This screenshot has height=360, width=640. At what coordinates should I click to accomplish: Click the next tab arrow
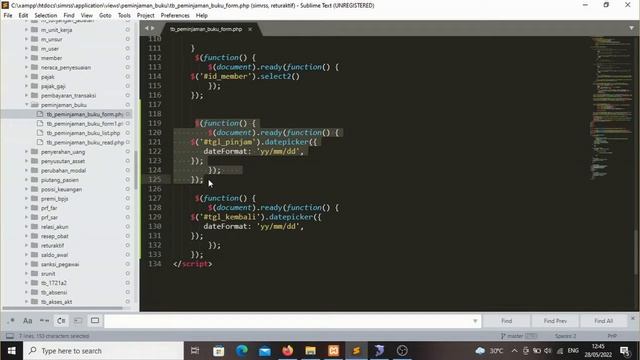coord(153,28)
